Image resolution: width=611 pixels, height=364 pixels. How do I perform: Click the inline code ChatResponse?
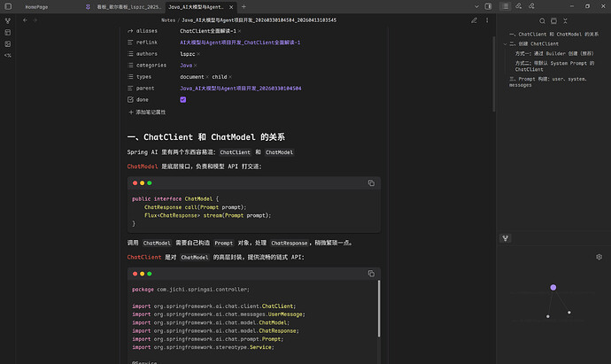[290, 244]
